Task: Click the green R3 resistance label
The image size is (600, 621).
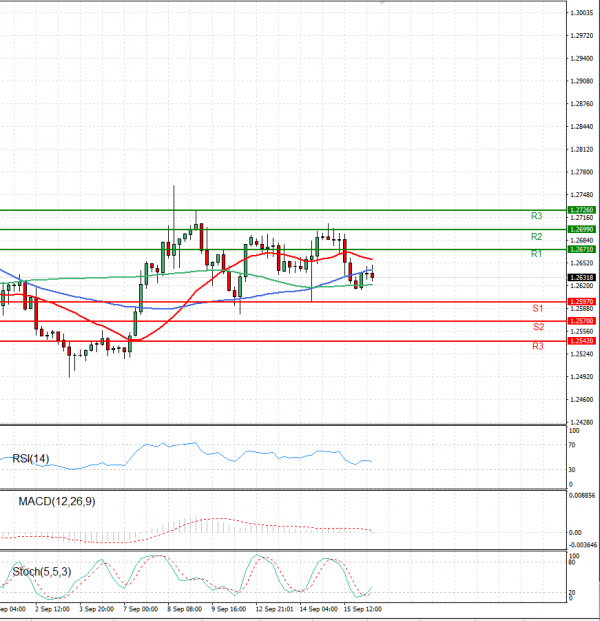Action: pyautogui.click(x=536, y=216)
